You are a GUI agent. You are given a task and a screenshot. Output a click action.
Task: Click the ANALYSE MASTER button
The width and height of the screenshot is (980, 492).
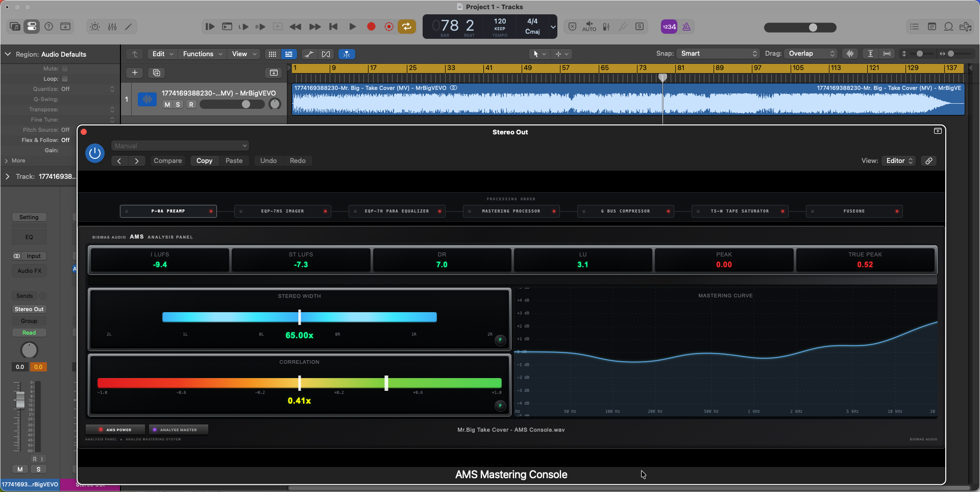[x=178, y=430]
